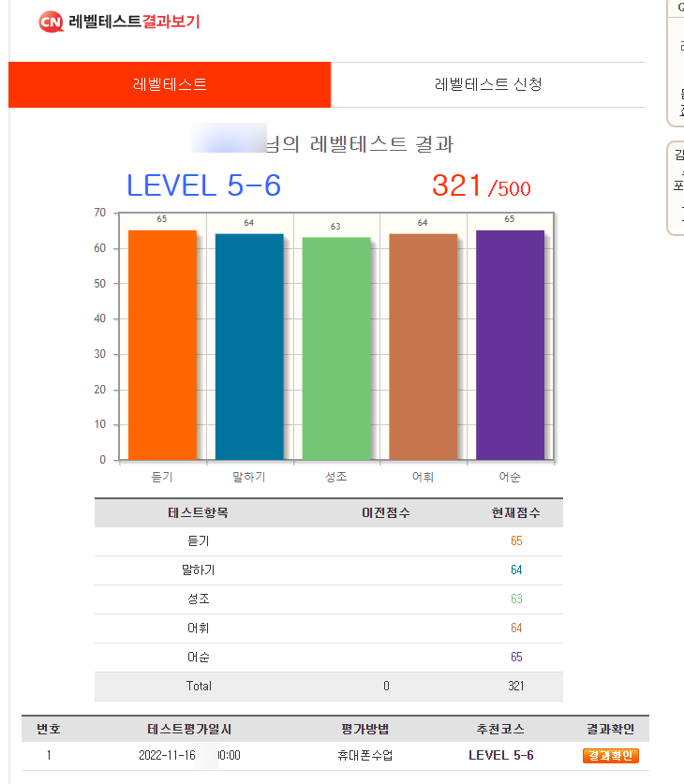Click 성조 in the score table
Image resolution: width=684 pixels, height=784 pixels.
tap(198, 599)
